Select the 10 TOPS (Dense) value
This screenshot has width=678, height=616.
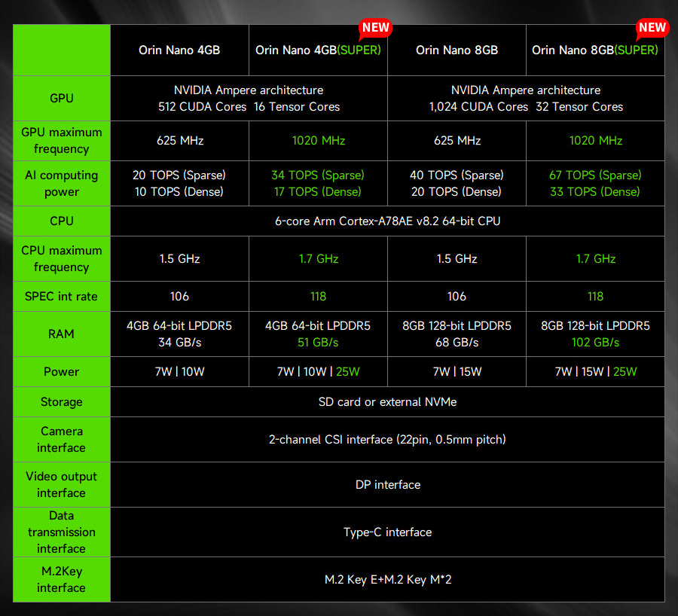coord(179,191)
